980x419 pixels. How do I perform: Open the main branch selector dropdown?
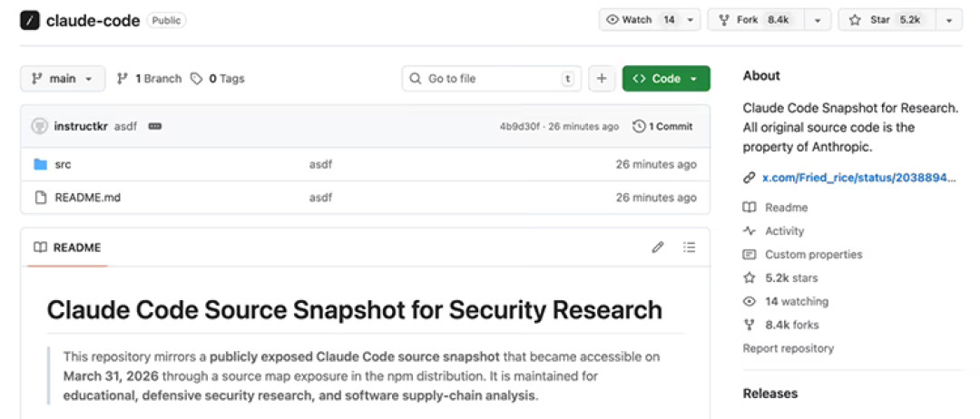click(x=63, y=79)
